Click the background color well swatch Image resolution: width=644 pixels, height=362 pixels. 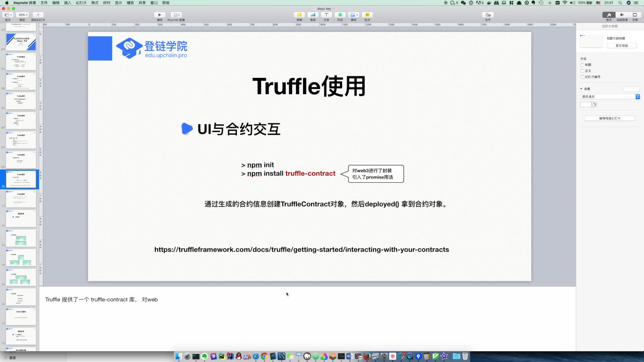586,105
